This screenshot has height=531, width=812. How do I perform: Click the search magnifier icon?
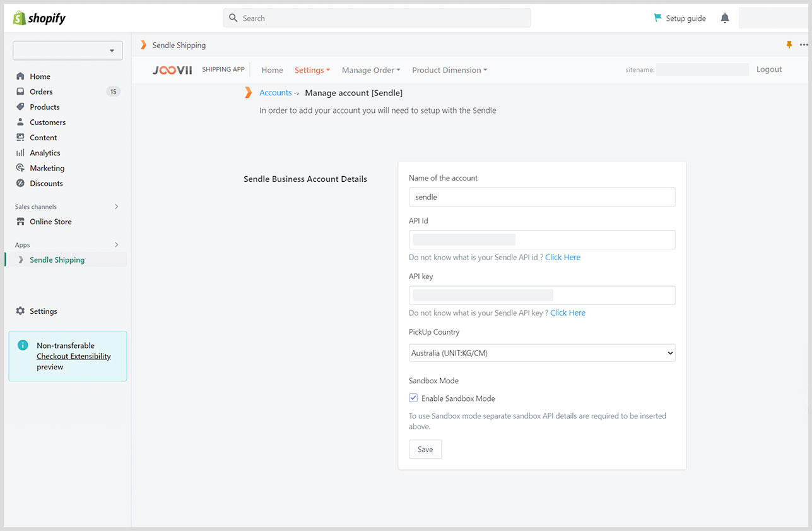click(x=233, y=18)
